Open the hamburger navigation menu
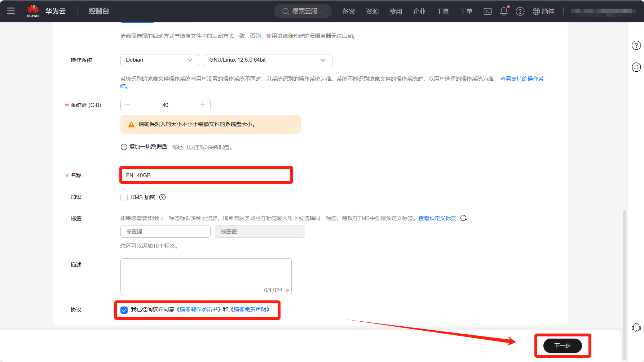This screenshot has width=644, height=362. pyautogui.click(x=11, y=11)
